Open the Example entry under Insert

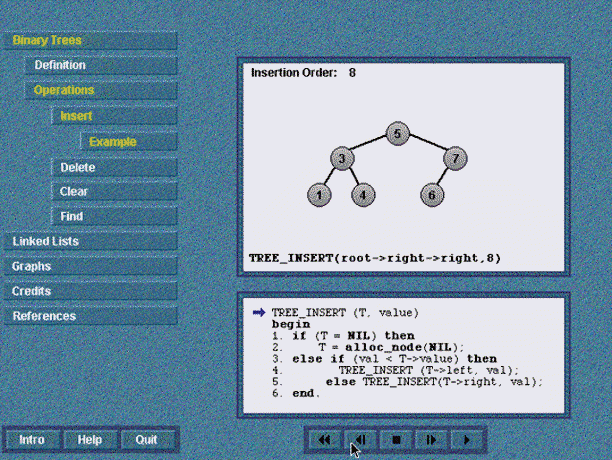pyautogui.click(x=129, y=142)
